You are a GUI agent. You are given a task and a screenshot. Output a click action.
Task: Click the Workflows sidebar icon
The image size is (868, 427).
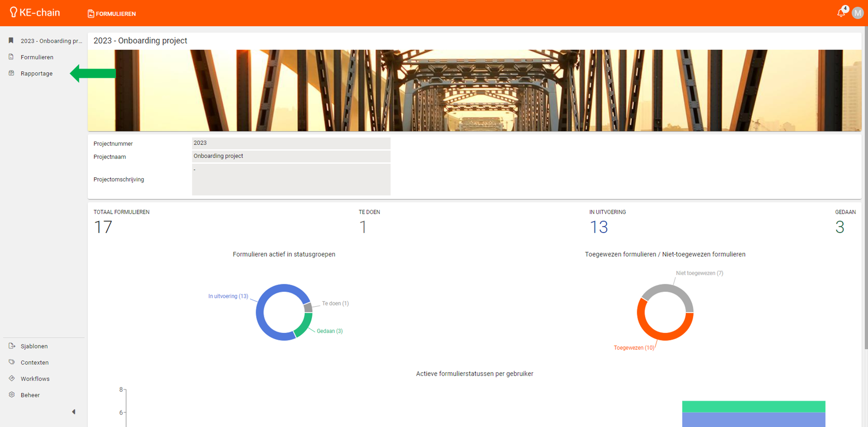pos(12,378)
